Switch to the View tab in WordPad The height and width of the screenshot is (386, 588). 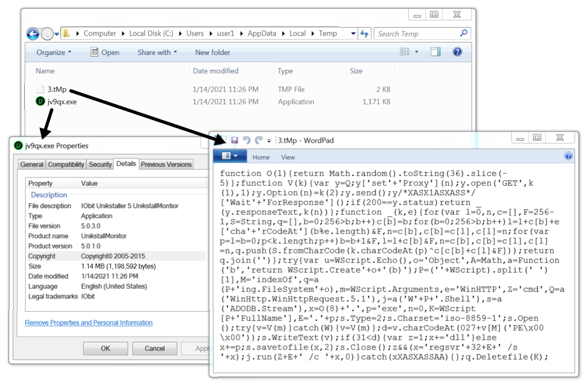click(288, 157)
